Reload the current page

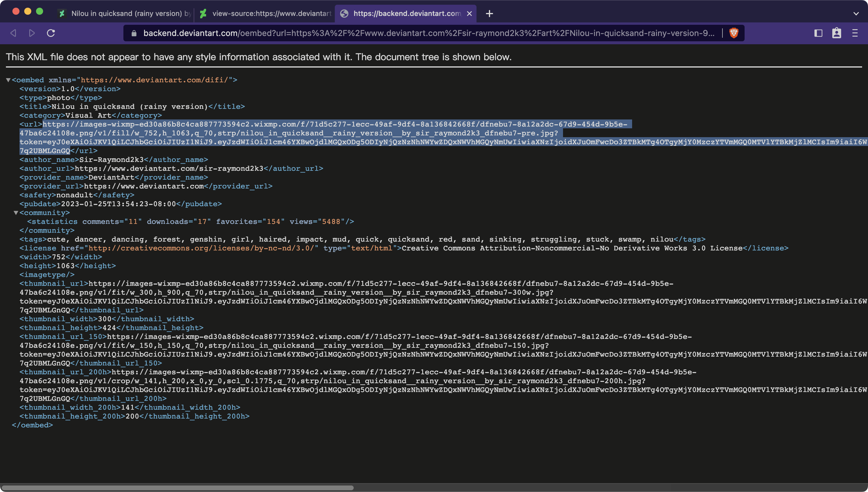pos(51,33)
